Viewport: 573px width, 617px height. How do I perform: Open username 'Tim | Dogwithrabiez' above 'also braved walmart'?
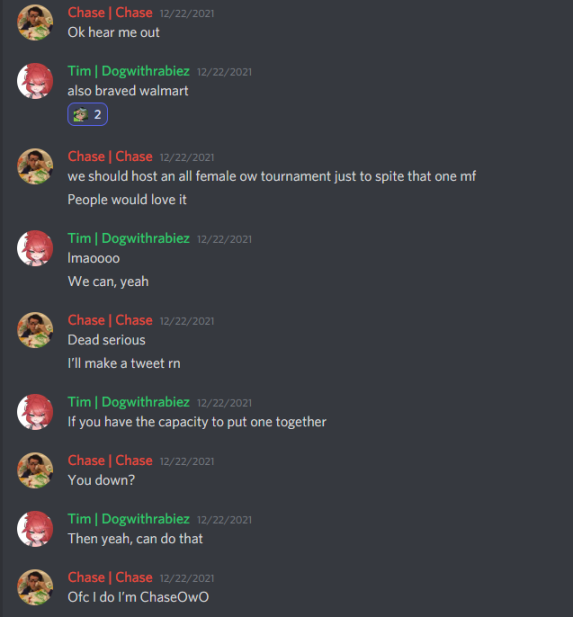[129, 71]
